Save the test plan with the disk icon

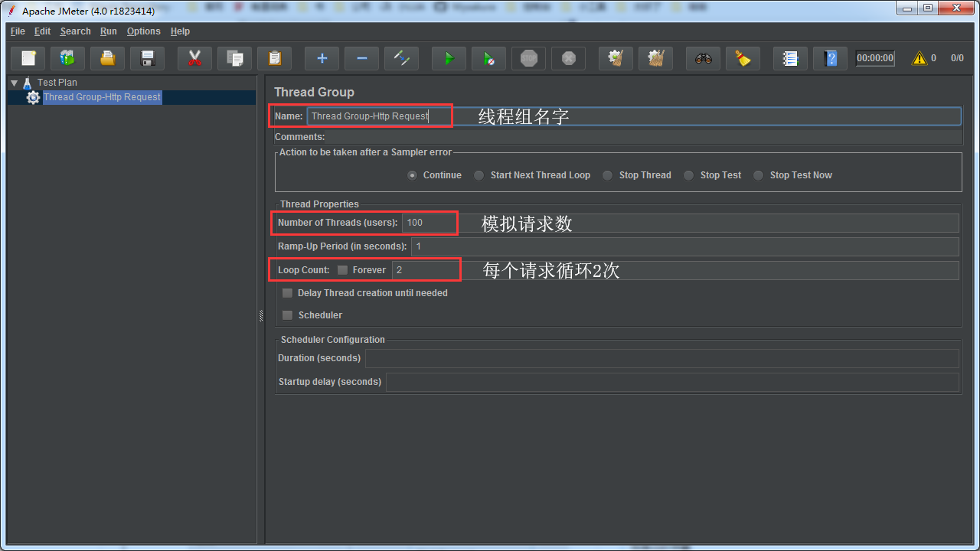tap(148, 58)
